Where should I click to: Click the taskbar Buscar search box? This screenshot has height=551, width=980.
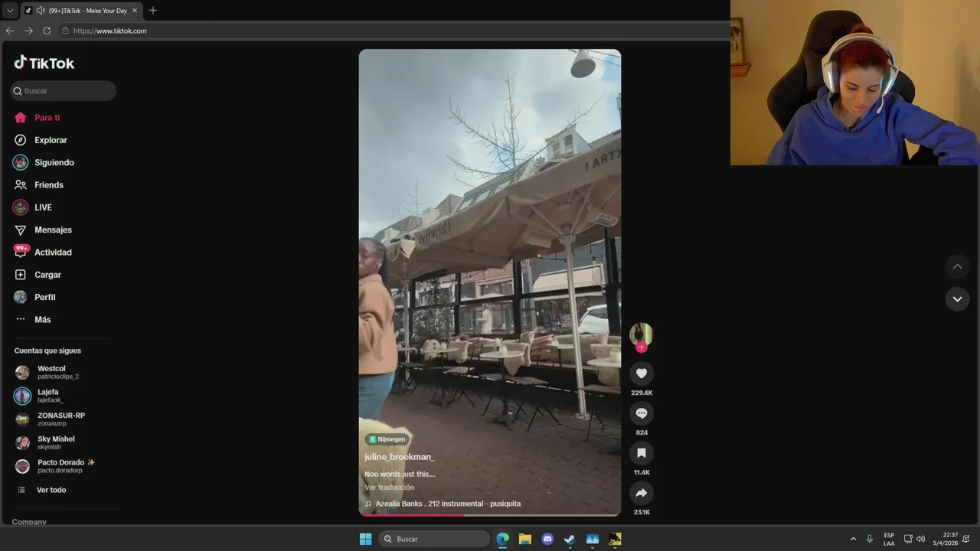point(434,539)
